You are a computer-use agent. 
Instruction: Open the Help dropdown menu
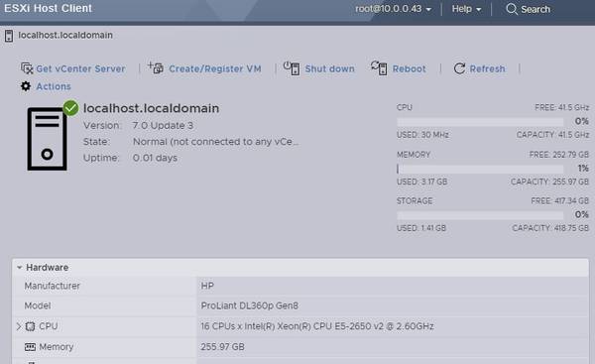click(466, 9)
